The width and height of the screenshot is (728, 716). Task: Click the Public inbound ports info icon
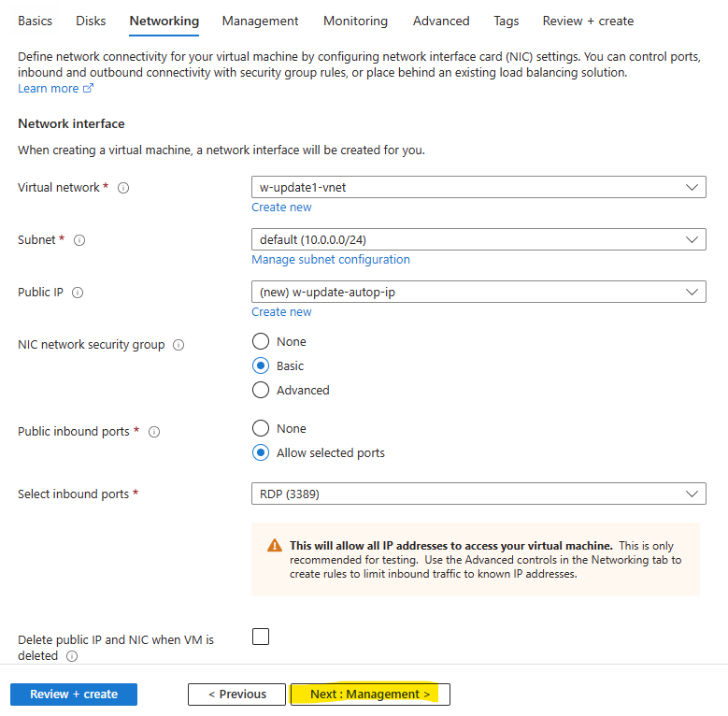[154, 432]
